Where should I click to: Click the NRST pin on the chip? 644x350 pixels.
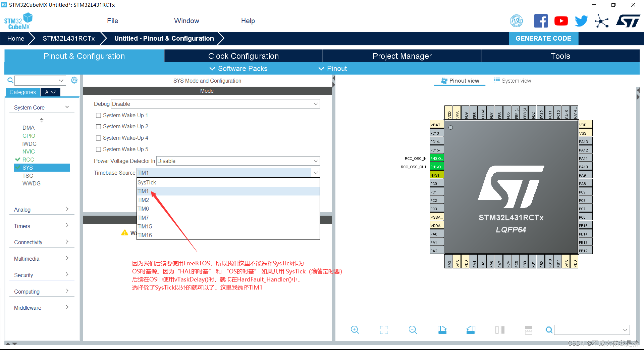(x=437, y=175)
